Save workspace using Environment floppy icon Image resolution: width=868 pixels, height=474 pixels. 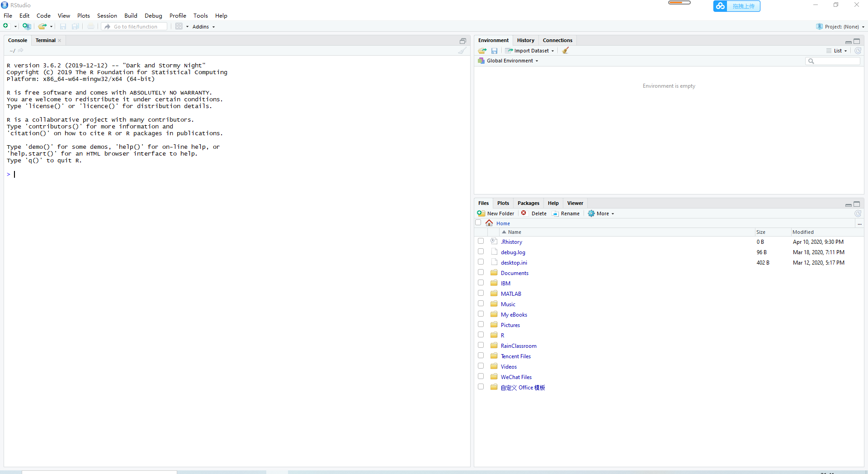point(494,51)
